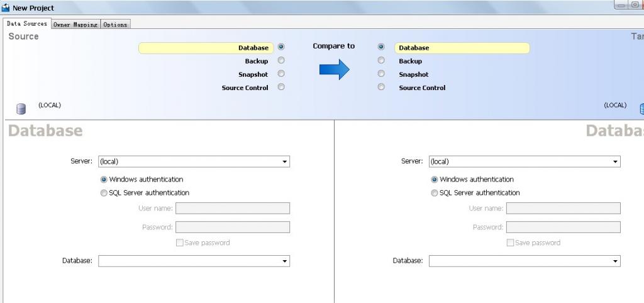
Task: Click the target Snapshot label
Action: [414, 74]
